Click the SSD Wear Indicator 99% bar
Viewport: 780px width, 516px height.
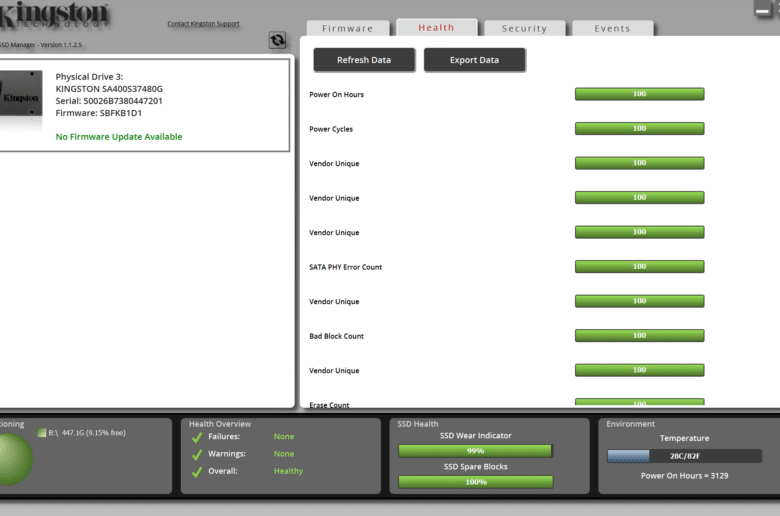click(x=475, y=451)
